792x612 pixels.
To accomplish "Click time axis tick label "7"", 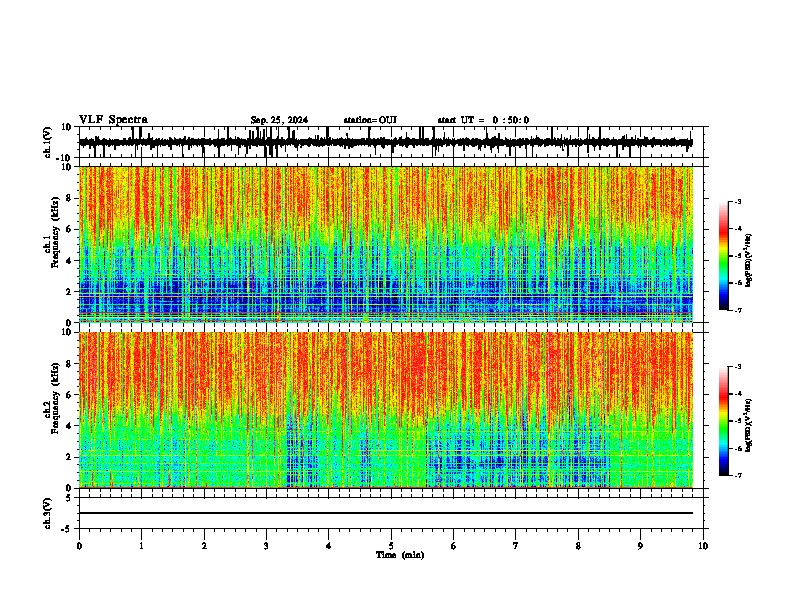I will [x=516, y=546].
